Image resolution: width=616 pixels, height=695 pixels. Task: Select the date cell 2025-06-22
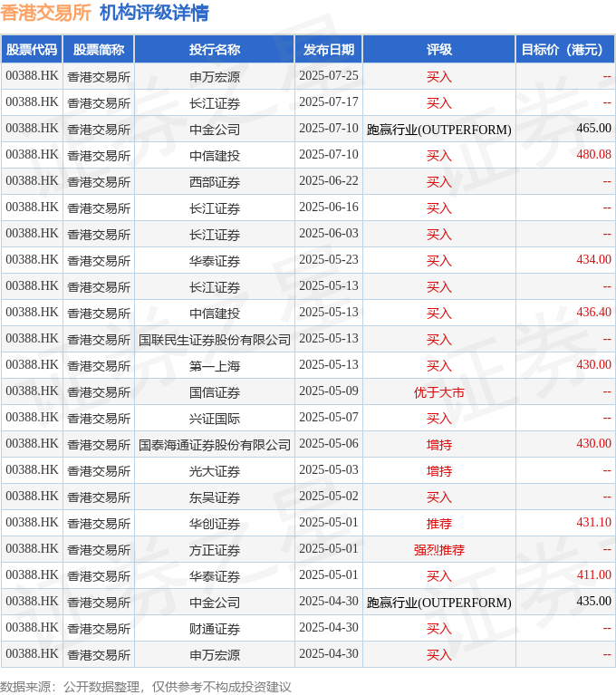pos(329,181)
